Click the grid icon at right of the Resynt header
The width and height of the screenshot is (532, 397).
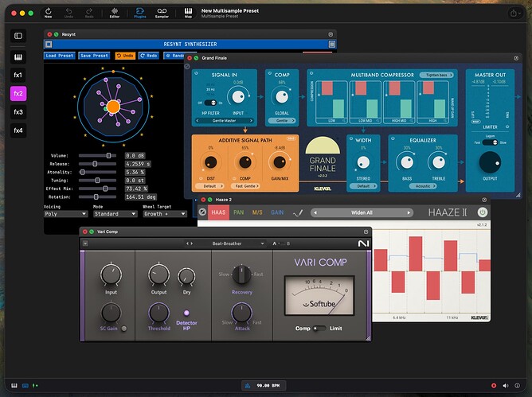point(332,44)
